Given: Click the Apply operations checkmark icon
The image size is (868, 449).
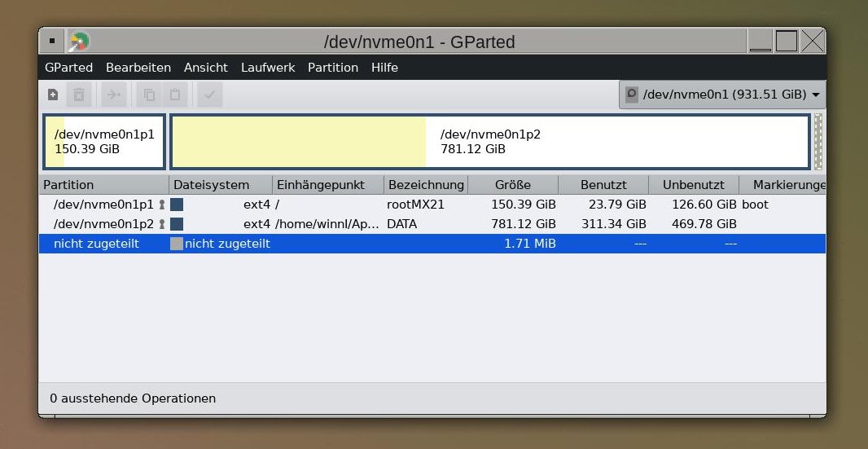Looking at the screenshot, I should [209, 95].
